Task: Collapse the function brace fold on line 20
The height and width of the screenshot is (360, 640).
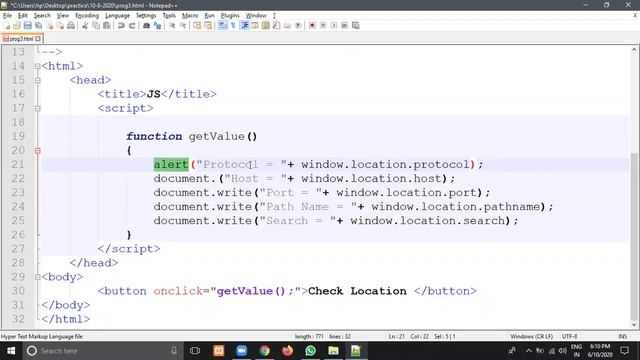Action: pos(38,151)
